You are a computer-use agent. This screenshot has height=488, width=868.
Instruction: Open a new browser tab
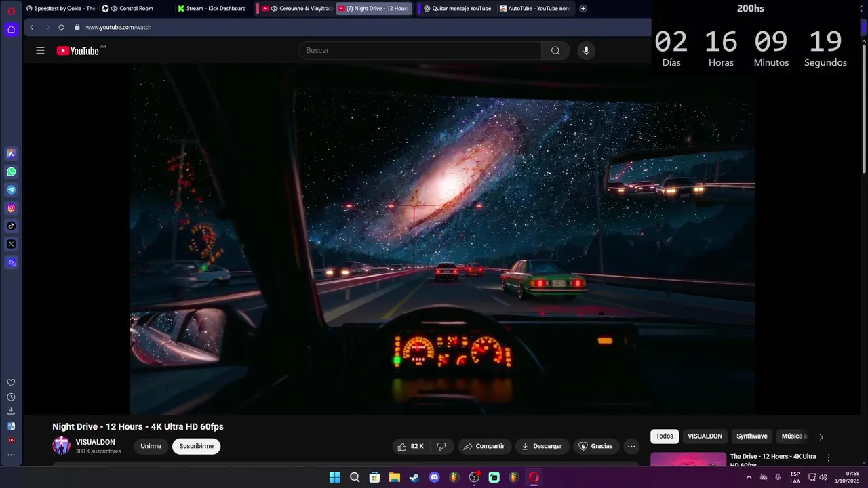point(583,9)
